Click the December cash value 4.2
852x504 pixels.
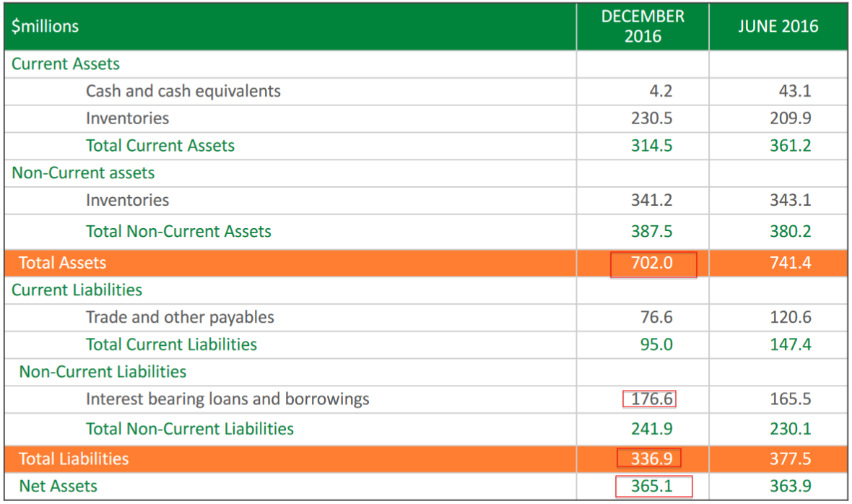[660, 91]
